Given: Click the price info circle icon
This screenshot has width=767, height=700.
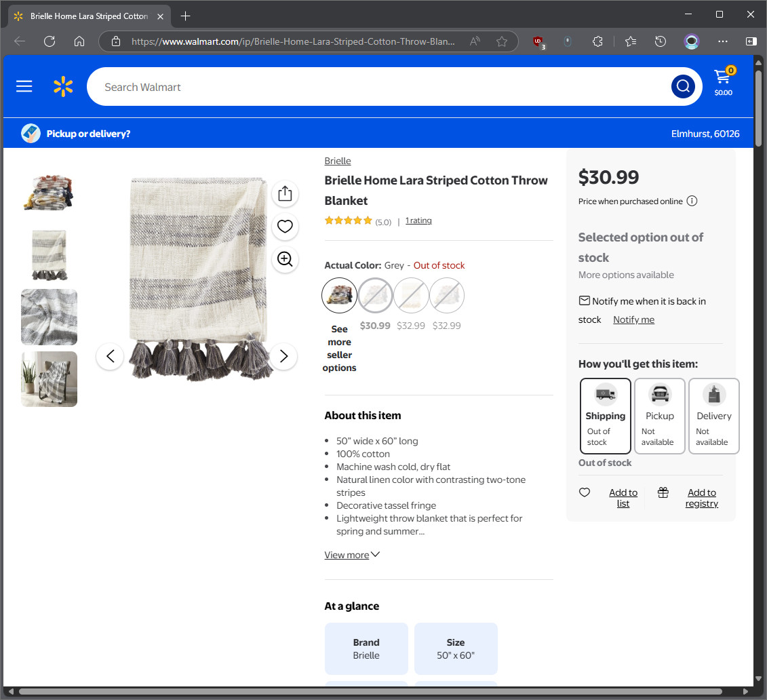Looking at the screenshot, I should (692, 201).
